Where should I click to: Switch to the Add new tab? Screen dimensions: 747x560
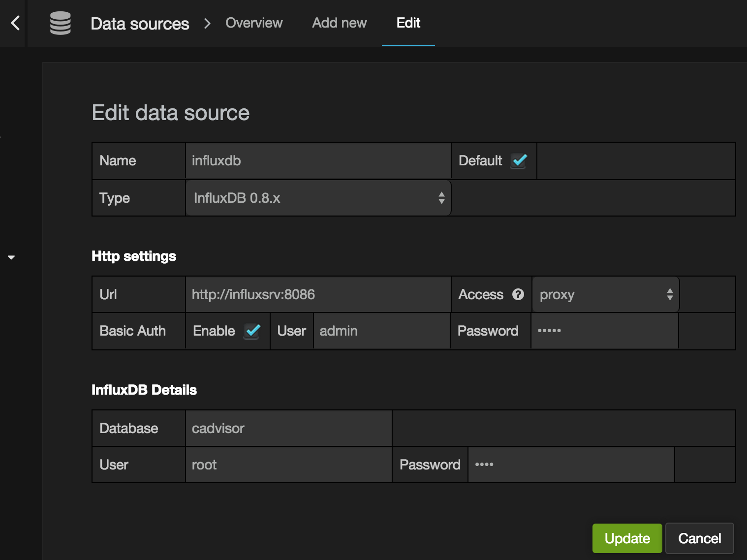[339, 23]
